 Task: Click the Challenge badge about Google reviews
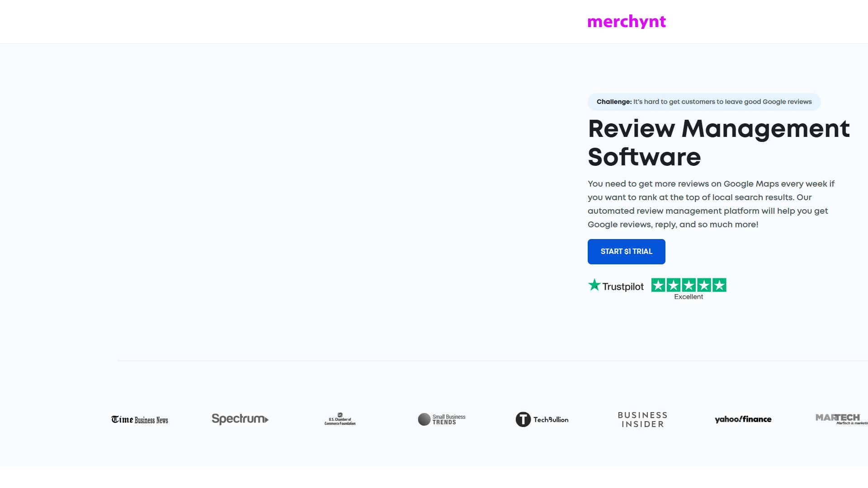click(704, 102)
